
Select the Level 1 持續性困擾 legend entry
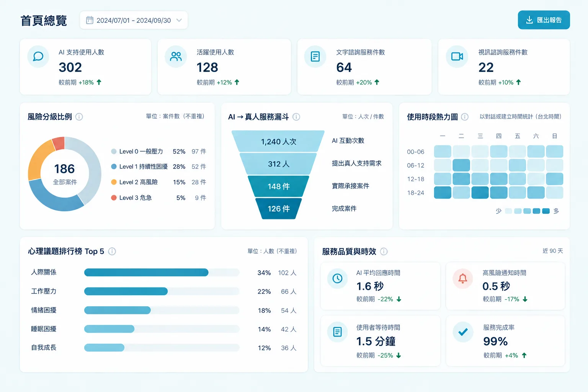pyautogui.click(x=158, y=167)
